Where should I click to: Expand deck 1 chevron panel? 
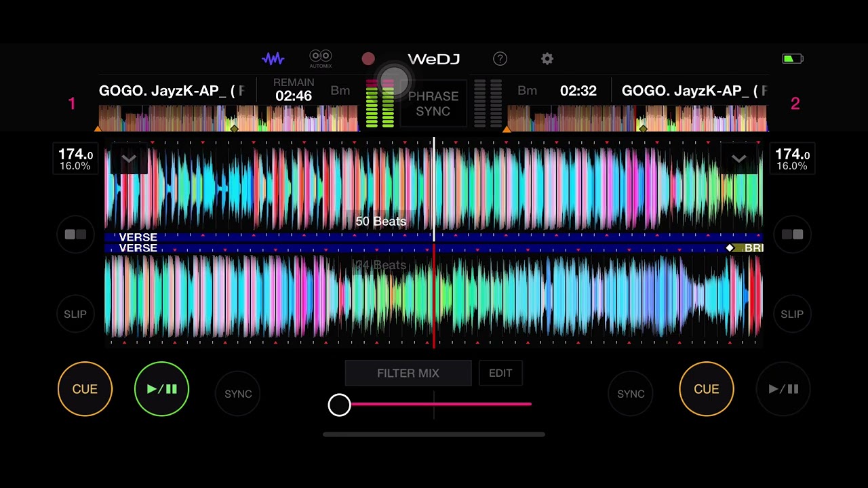tap(129, 159)
